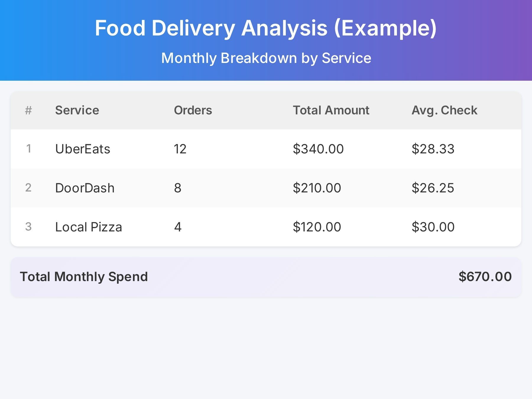The height and width of the screenshot is (399, 532).
Task: Select the Local Pizza row
Action: [x=266, y=227]
